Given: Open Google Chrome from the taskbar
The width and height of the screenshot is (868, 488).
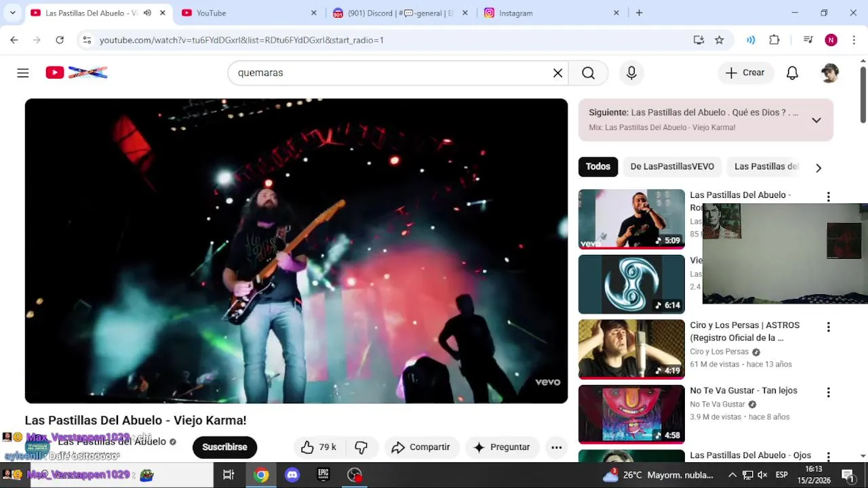Looking at the screenshot, I should tap(260, 475).
